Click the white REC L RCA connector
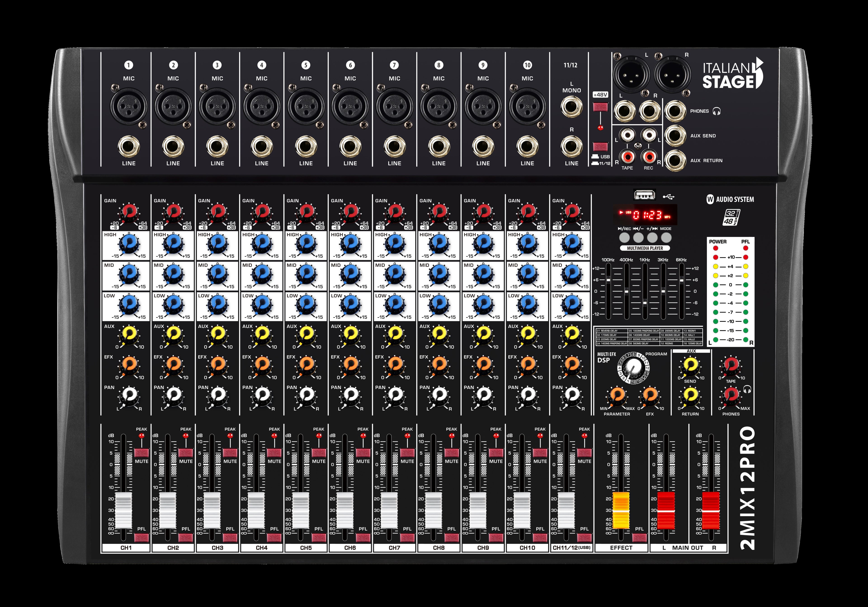868x607 pixels. pos(649,135)
